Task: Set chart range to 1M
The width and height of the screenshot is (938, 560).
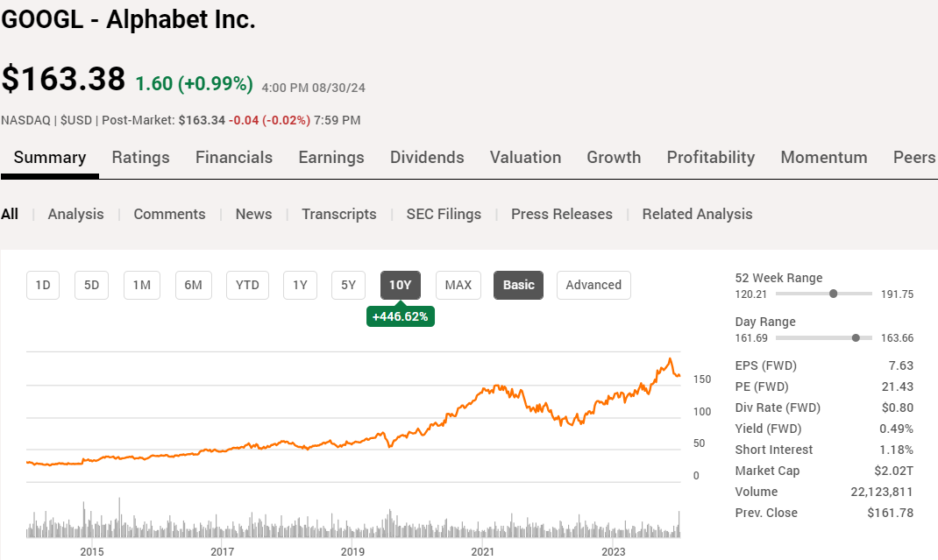Action: (x=142, y=286)
